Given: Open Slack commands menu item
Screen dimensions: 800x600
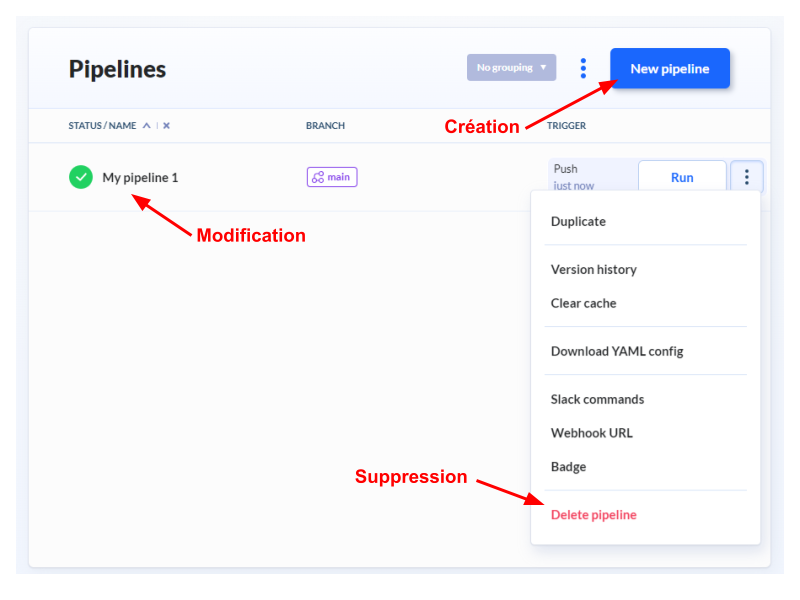Looking at the screenshot, I should [597, 399].
